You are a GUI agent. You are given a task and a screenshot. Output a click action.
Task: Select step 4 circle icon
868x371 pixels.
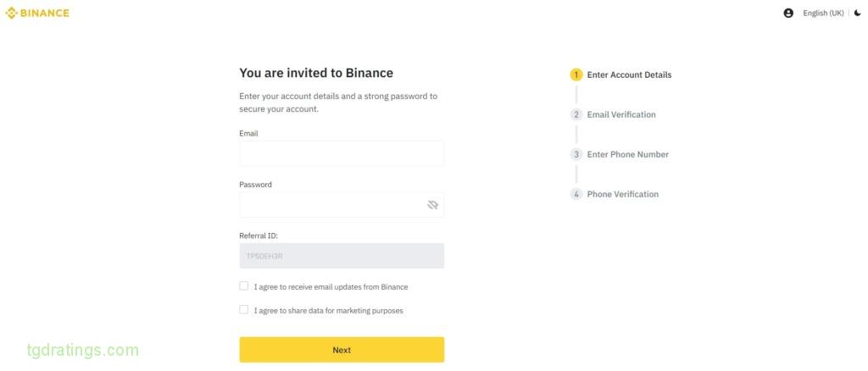point(576,194)
